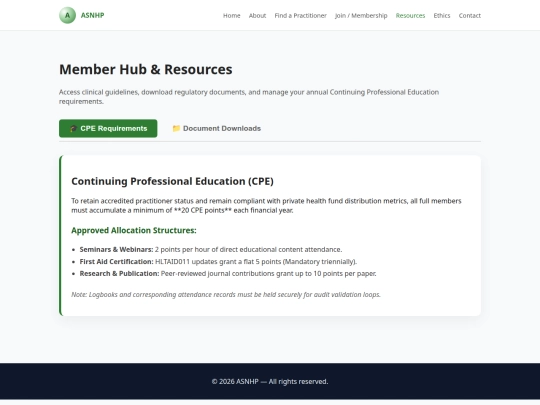
Task: Switch to Document Downloads tab
Action: pyautogui.click(x=217, y=128)
